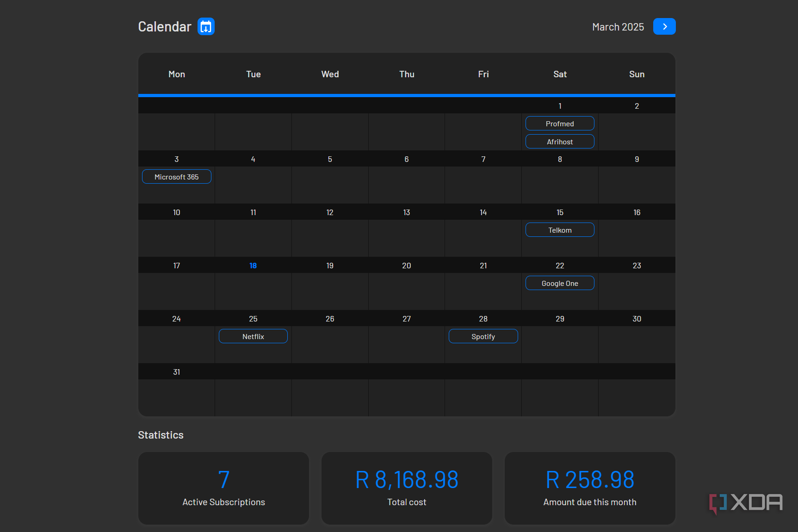This screenshot has width=798, height=532.
Task: Click date number 30 in the calendar
Action: pos(637,319)
